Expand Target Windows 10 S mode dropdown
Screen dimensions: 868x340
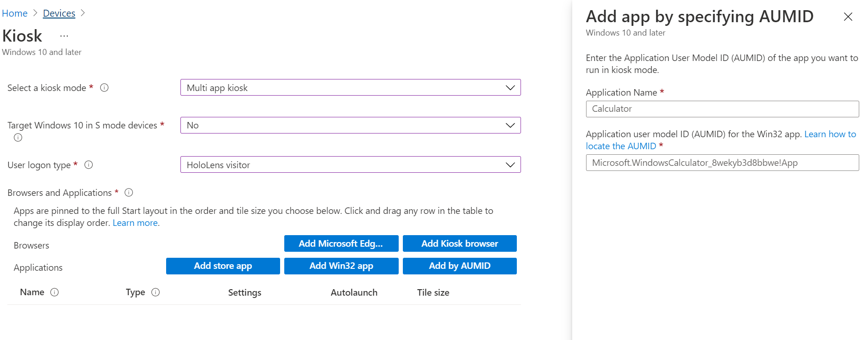350,125
